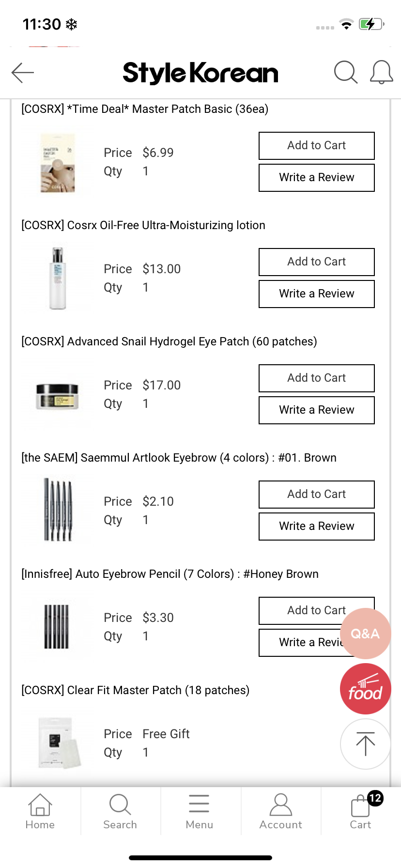Write a review for Saemmul Artlook Eyebrow
The height and width of the screenshot is (868, 401).
pos(317,527)
